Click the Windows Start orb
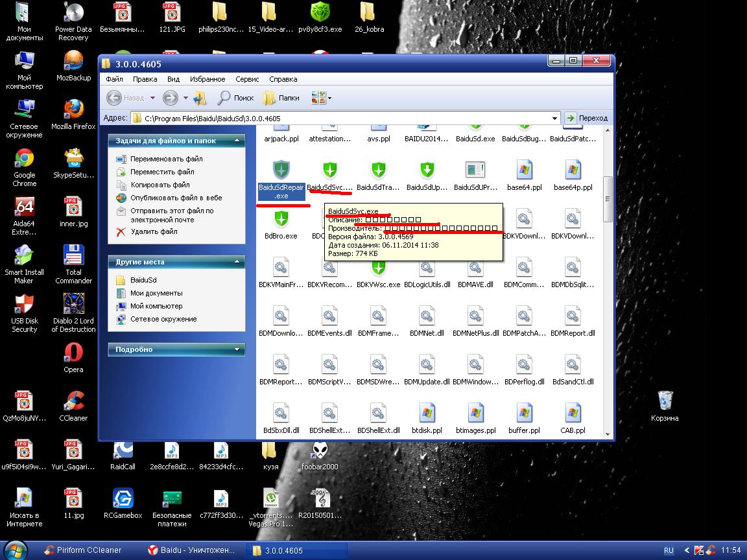The image size is (747, 560). point(16,550)
